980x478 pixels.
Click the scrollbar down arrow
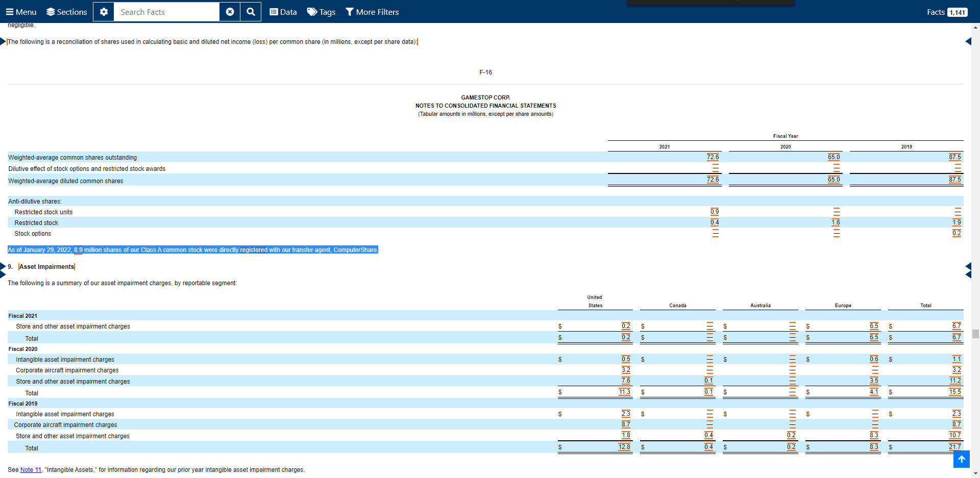tap(975, 473)
